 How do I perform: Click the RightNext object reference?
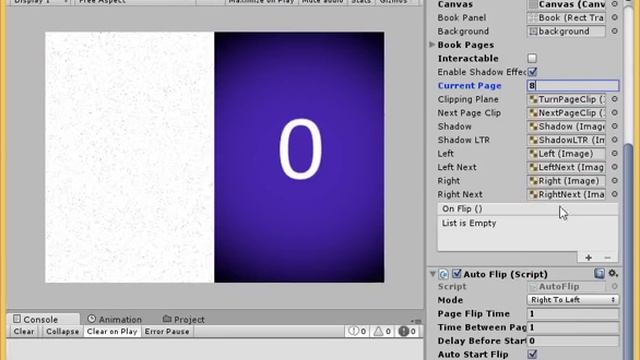[x=567, y=194]
